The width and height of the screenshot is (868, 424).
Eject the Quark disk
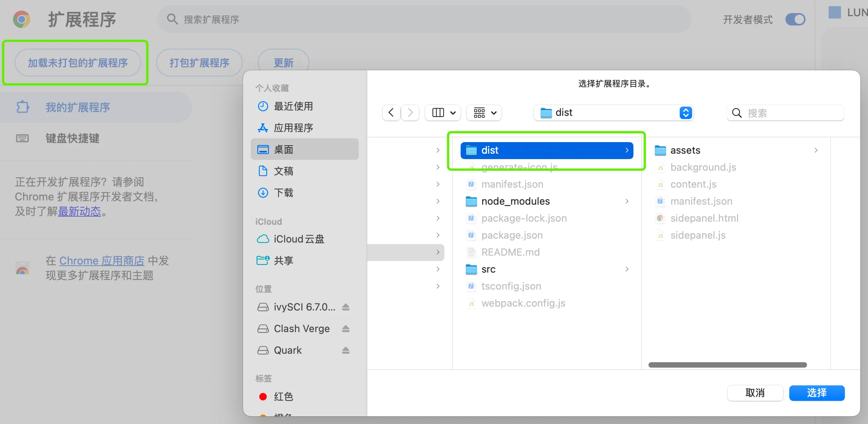346,350
